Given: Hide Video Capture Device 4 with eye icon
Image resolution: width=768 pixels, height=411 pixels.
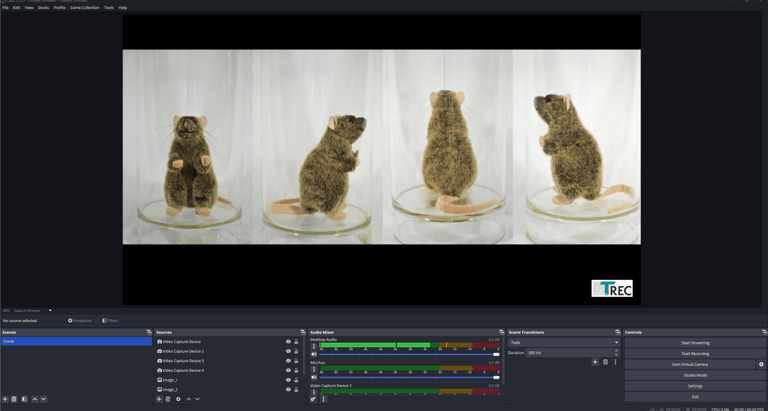Looking at the screenshot, I should (288, 370).
